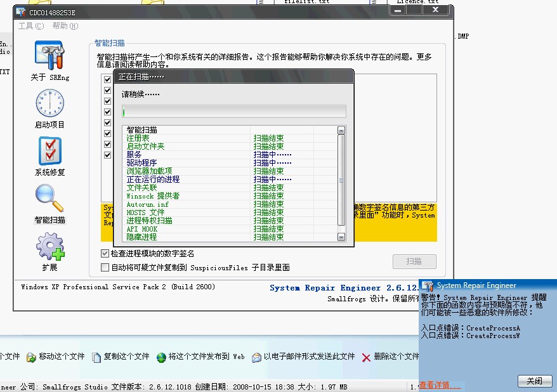This screenshot has width=557, height=392.
Task: Enable 自动将可疑文件复制到 SuspiciousFiles checkbox
Action: pyautogui.click(x=105, y=268)
